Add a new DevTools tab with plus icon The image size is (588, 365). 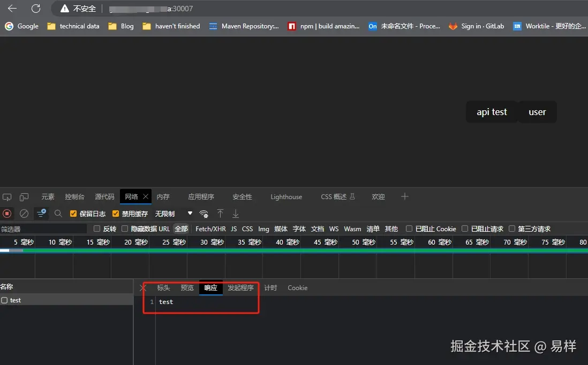tap(404, 196)
